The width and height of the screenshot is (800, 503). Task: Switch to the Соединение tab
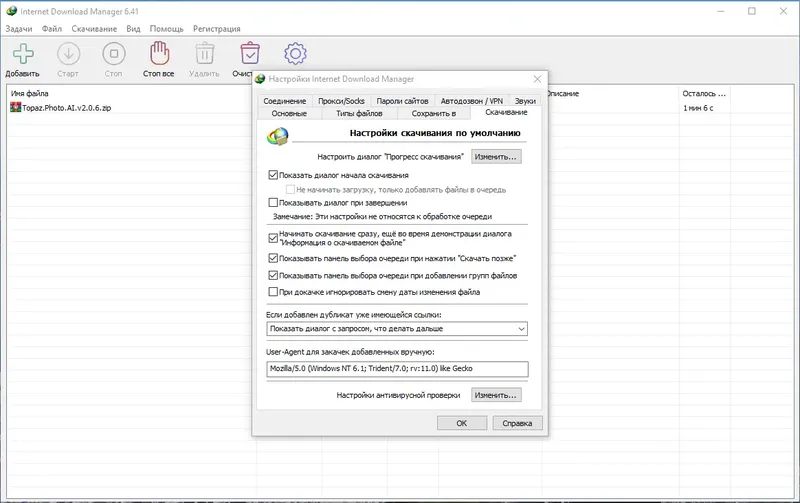pos(285,101)
